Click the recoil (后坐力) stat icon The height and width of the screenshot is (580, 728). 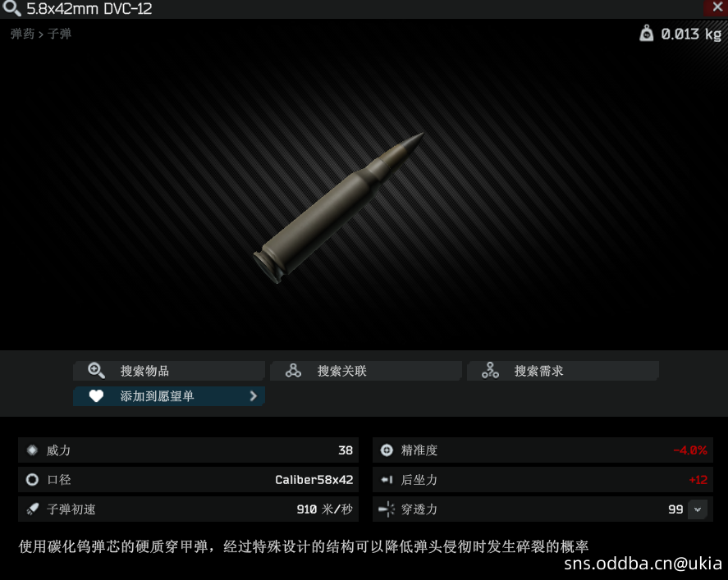pyautogui.click(x=387, y=480)
